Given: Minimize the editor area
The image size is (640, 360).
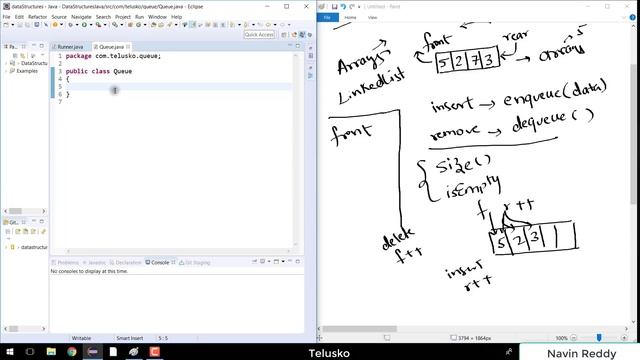Looking at the screenshot, I should point(290,45).
